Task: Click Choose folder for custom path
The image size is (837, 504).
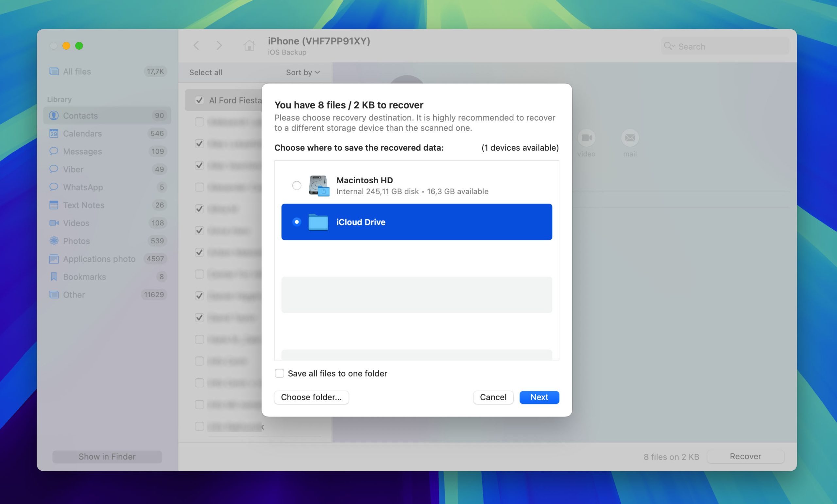Action: tap(312, 397)
